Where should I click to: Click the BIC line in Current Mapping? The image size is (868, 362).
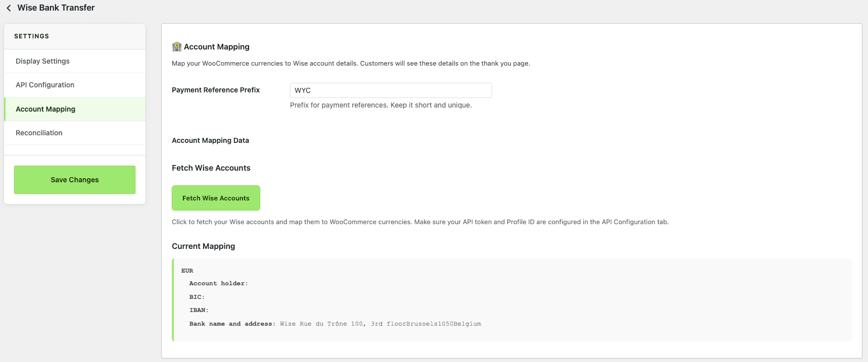pyautogui.click(x=197, y=297)
